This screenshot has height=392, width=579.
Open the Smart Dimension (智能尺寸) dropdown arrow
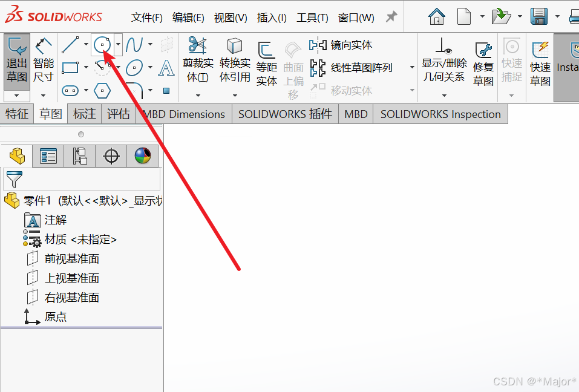click(x=43, y=95)
